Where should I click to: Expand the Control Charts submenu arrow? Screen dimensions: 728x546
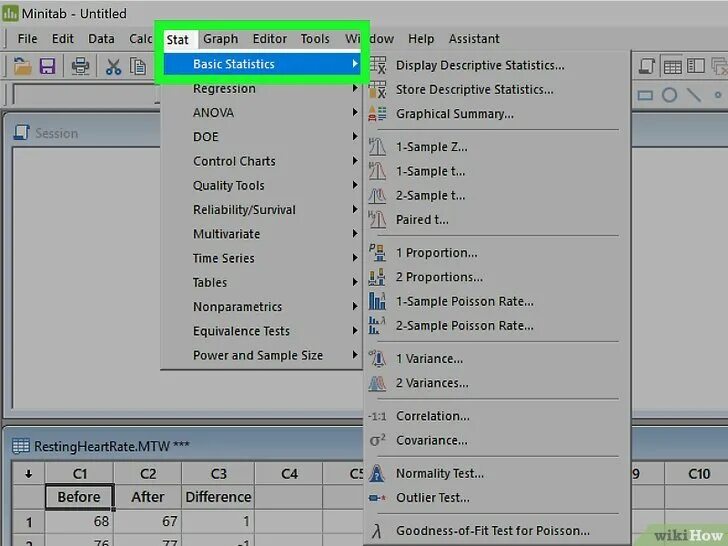click(x=355, y=161)
